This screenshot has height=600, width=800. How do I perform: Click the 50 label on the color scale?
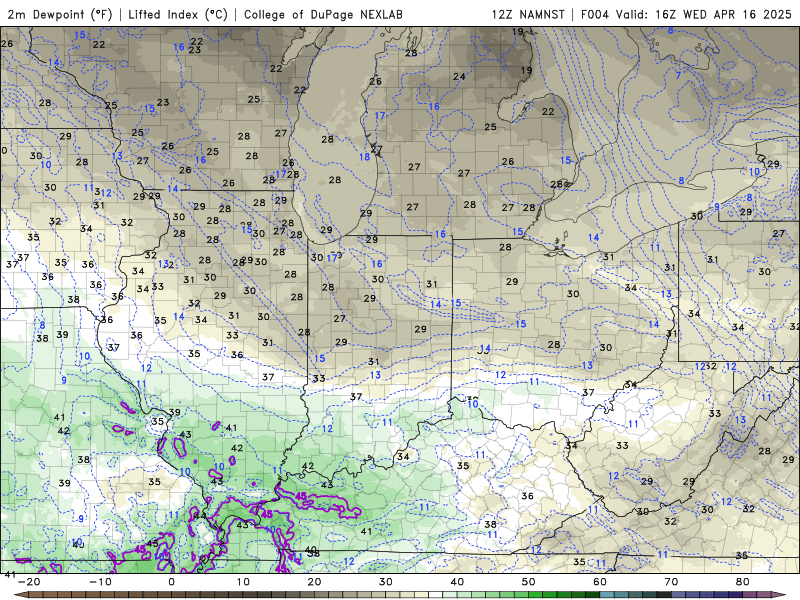(x=529, y=582)
